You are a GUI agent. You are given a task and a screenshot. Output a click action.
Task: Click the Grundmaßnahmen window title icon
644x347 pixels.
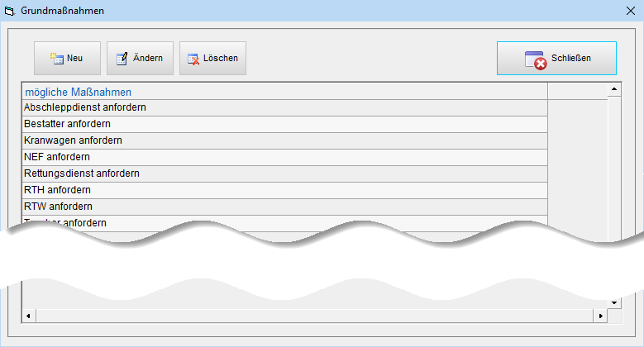[10, 12]
